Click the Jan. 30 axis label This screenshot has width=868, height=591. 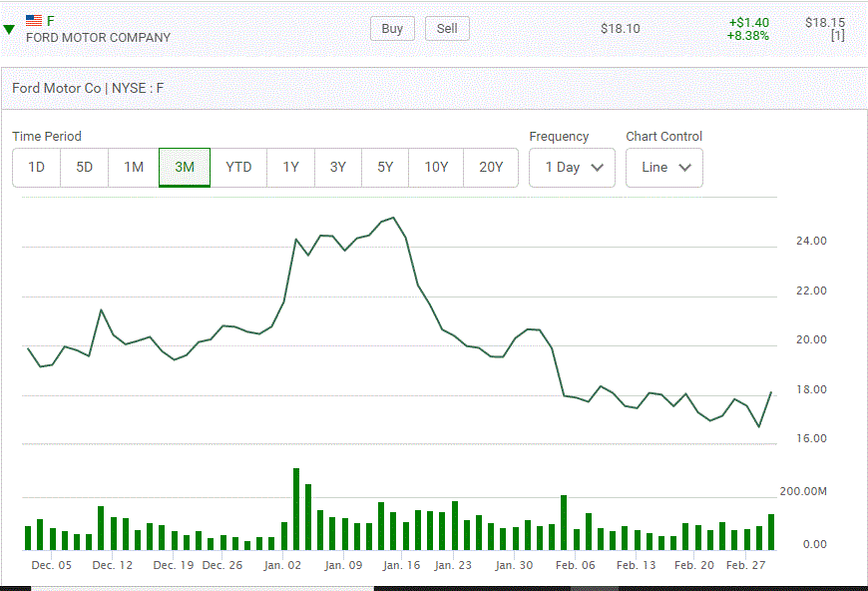(514, 565)
